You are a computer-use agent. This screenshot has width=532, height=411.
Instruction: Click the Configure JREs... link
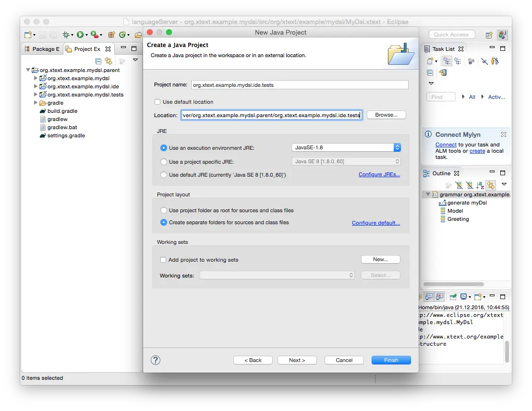click(x=379, y=174)
